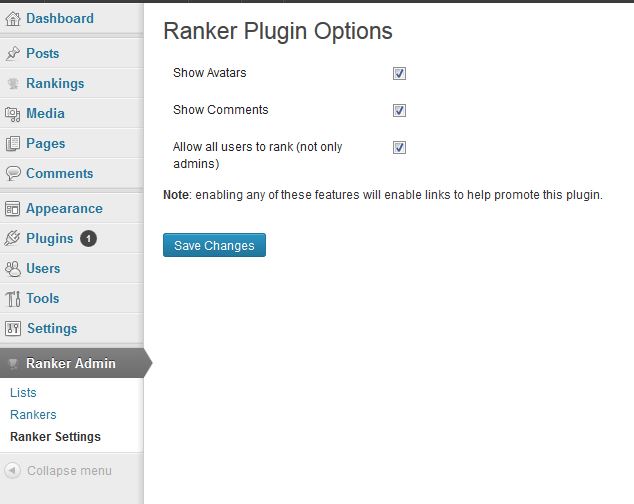This screenshot has width=634, height=504.
Task: Click the Plugins plug icon
Action: coord(13,239)
